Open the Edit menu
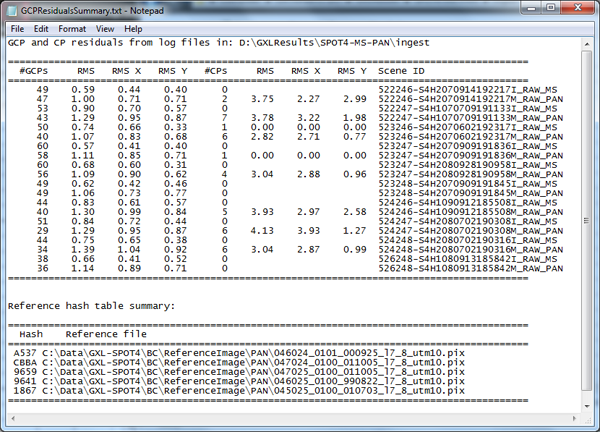The image size is (600, 432). [41, 29]
